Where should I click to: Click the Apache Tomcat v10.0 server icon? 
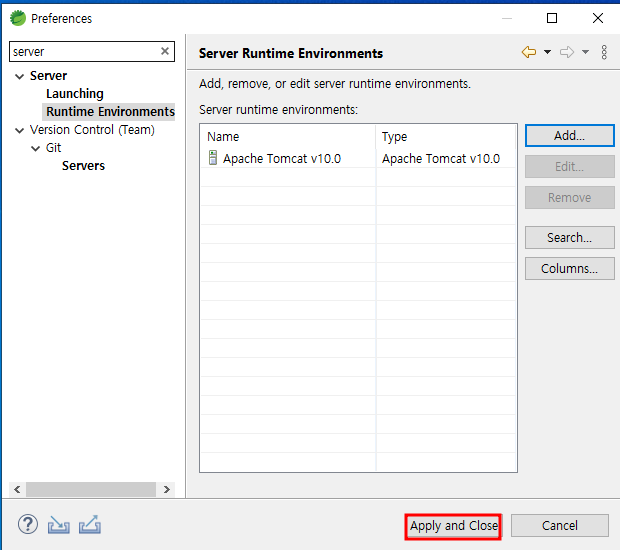click(213, 158)
